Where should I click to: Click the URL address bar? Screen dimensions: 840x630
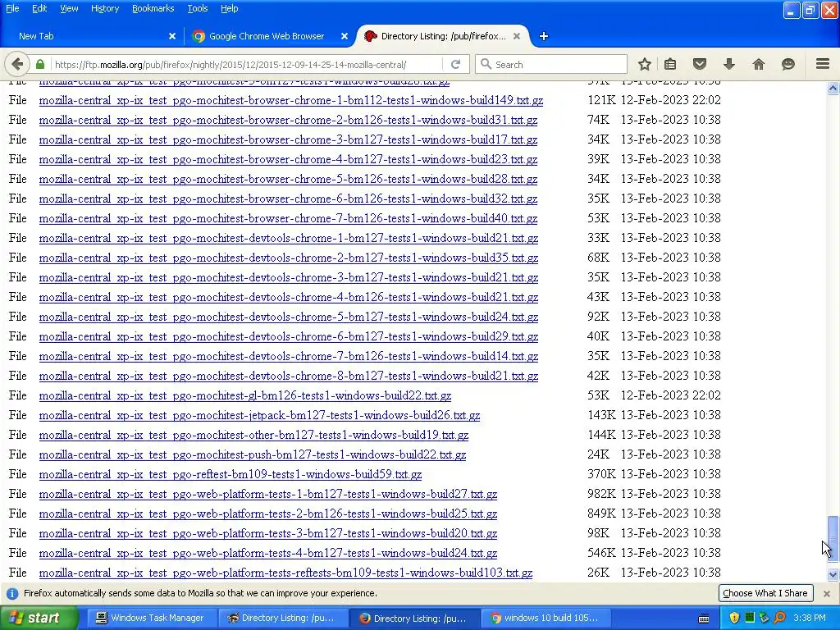coord(246,64)
